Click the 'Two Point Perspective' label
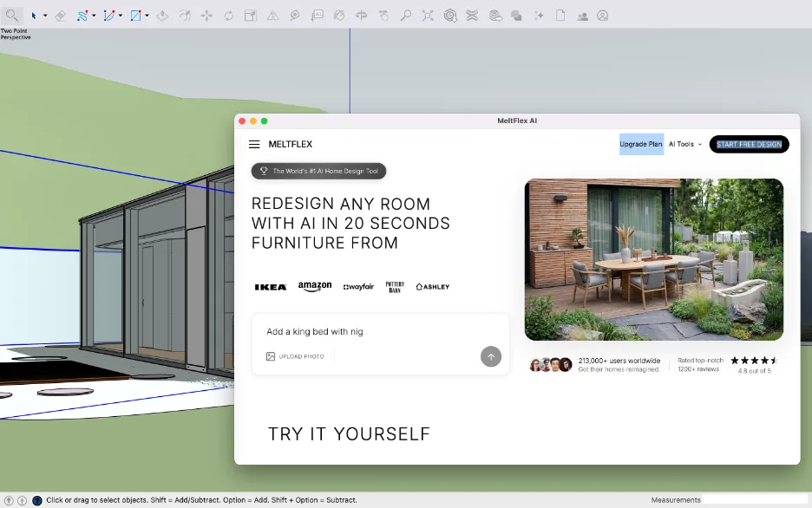 (16, 34)
